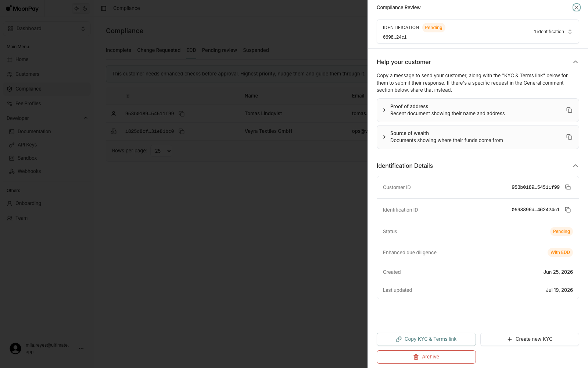
Task: Close the Compliance Review panel
Action: click(577, 7)
